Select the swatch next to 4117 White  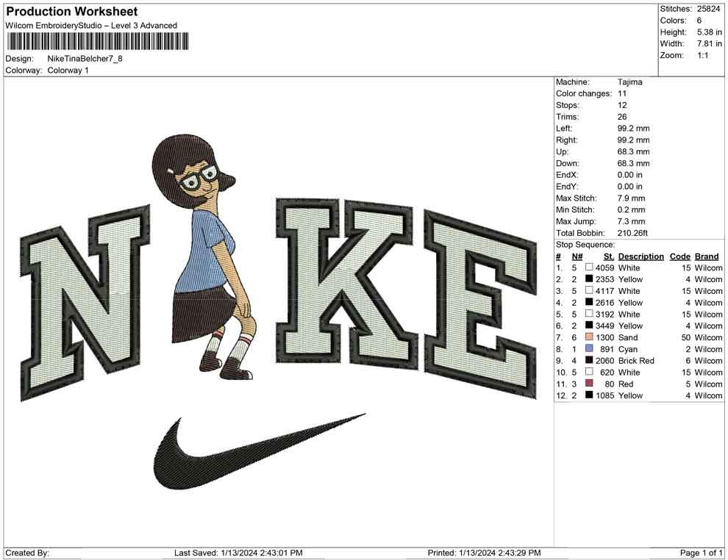589,290
